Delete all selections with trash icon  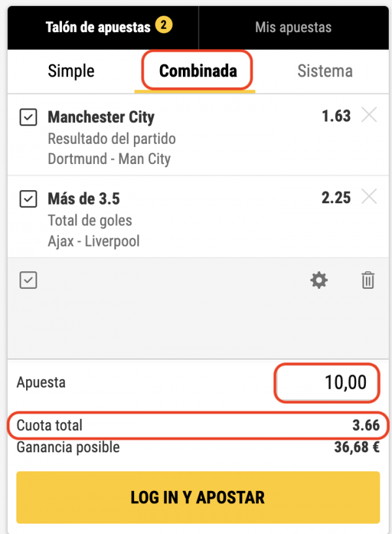pos(368,280)
